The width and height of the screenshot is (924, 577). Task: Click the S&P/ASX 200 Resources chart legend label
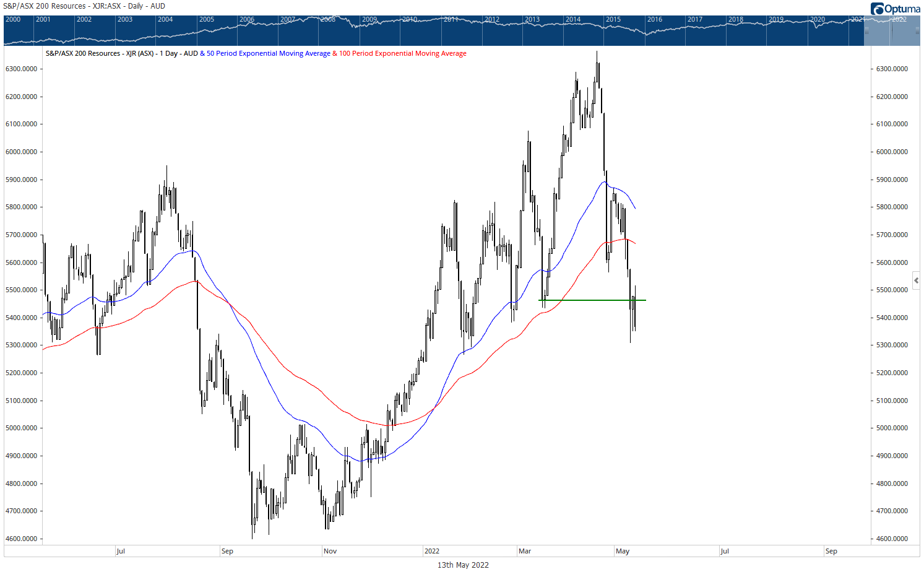click(100, 54)
